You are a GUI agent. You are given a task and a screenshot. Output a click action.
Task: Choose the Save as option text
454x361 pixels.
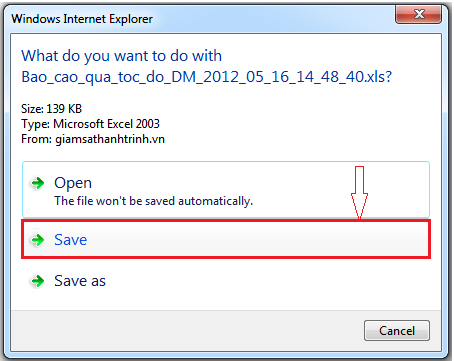tap(80, 281)
